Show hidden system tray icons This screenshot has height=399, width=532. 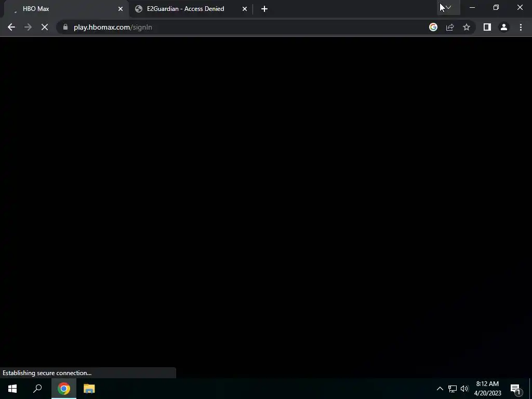tap(440, 389)
